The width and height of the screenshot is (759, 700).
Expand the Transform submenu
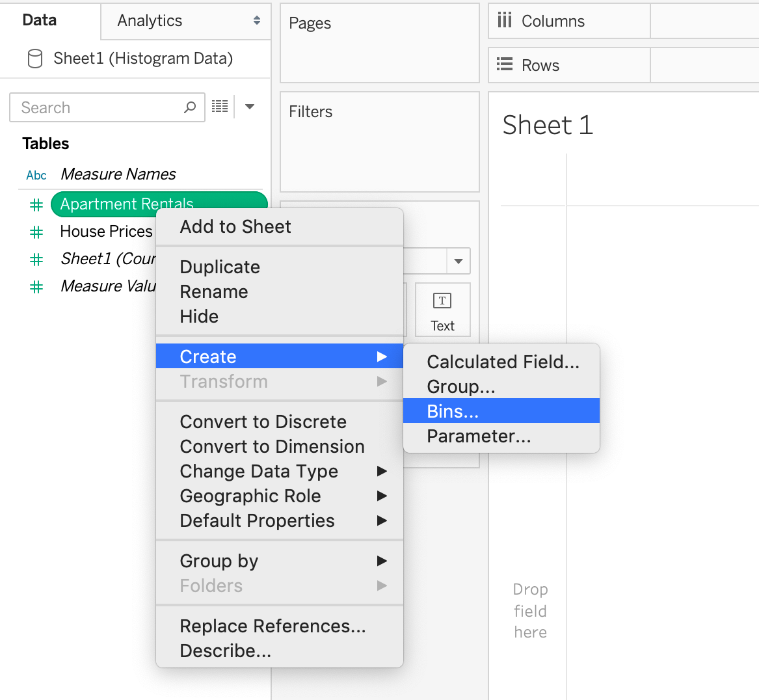point(382,381)
